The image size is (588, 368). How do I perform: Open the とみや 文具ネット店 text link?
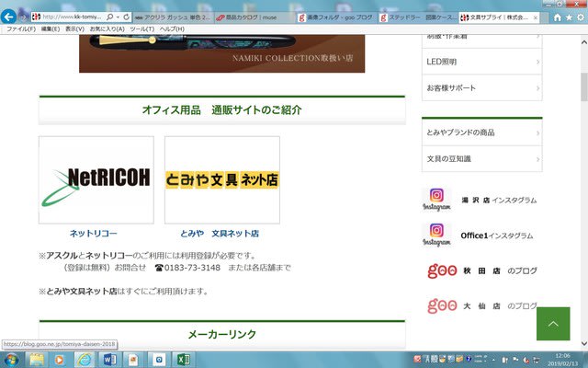(x=220, y=233)
